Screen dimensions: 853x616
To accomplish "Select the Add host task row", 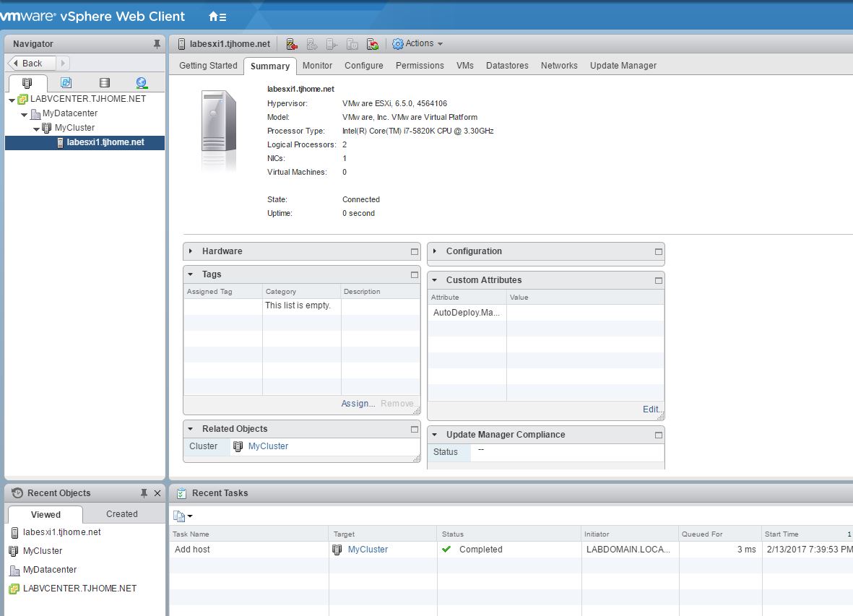I will pyautogui.click(x=511, y=550).
